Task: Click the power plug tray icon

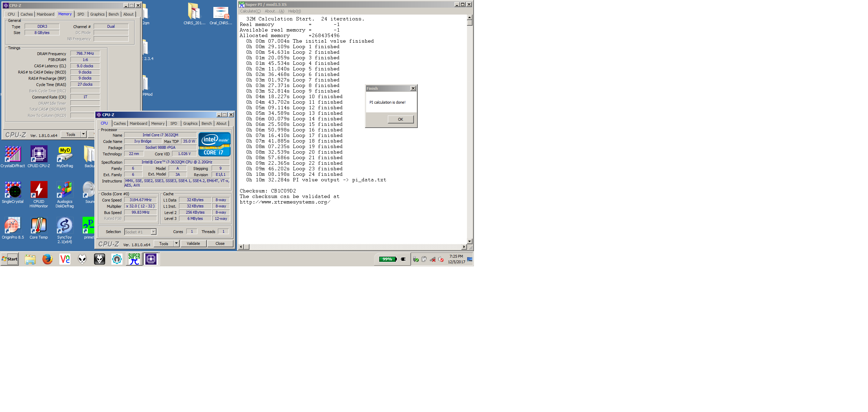Action: 403,259
